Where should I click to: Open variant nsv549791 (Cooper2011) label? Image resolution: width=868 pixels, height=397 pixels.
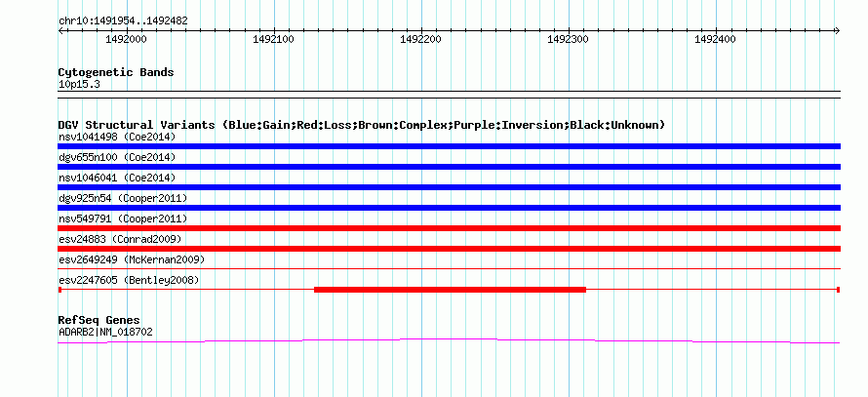(123, 218)
